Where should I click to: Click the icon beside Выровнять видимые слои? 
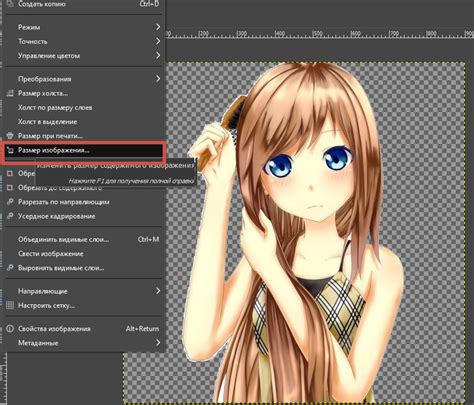click(10, 268)
